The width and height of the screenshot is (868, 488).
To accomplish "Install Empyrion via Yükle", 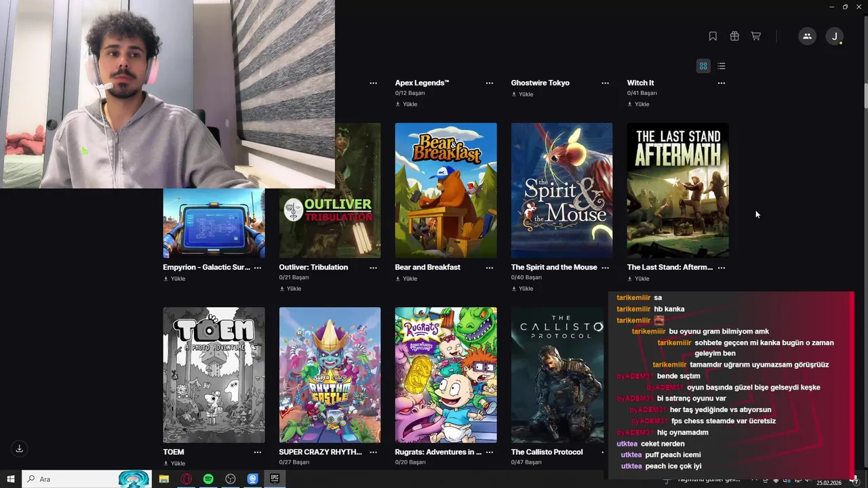I will [174, 279].
